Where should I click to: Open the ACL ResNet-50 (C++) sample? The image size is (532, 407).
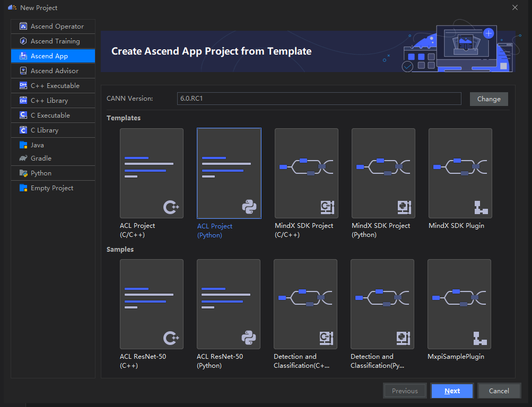pyautogui.click(x=152, y=304)
